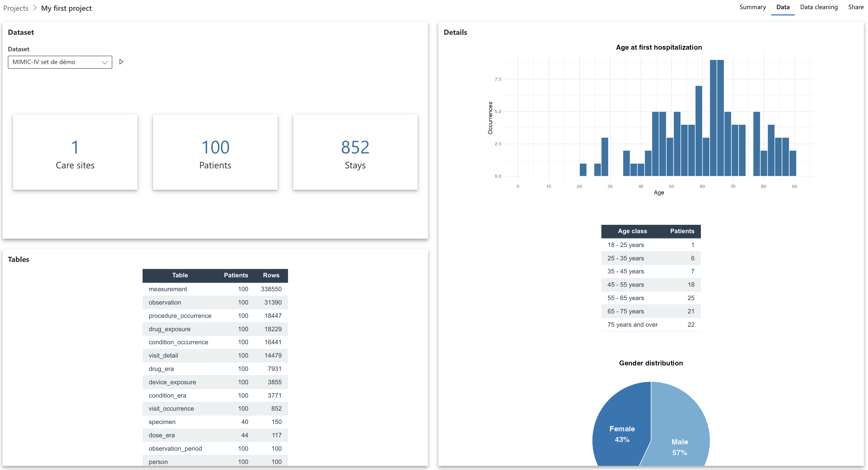Select the 25 - 35 years row
Image resolution: width=868 pixels, height=470 pixels.
pyautogui.click(x=651, y=258)
